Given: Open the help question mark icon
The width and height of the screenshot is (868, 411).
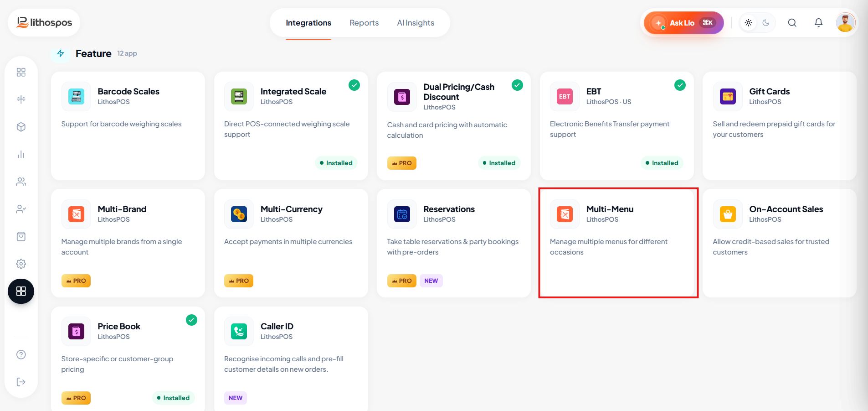Looking at the screenshot, I should point(21,354).
